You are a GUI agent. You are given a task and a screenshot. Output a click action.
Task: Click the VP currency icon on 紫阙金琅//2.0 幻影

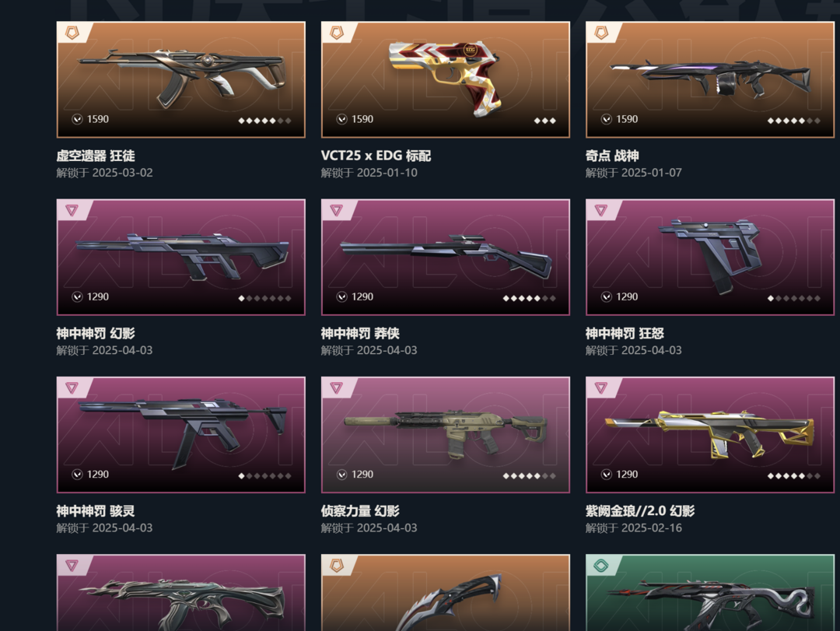point(607,474)
